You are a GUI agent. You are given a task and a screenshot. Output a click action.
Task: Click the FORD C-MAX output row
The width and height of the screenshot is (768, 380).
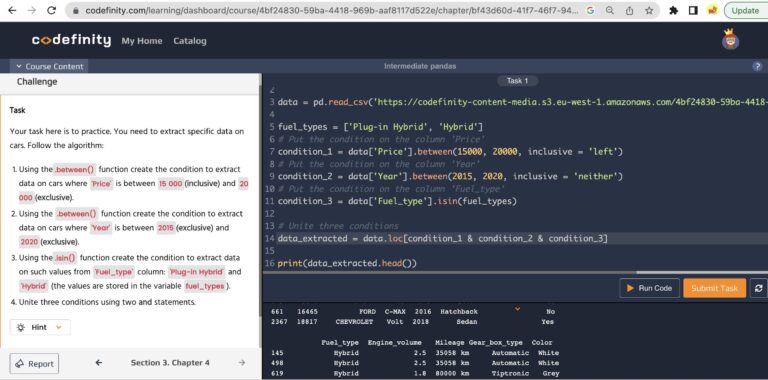414,311
